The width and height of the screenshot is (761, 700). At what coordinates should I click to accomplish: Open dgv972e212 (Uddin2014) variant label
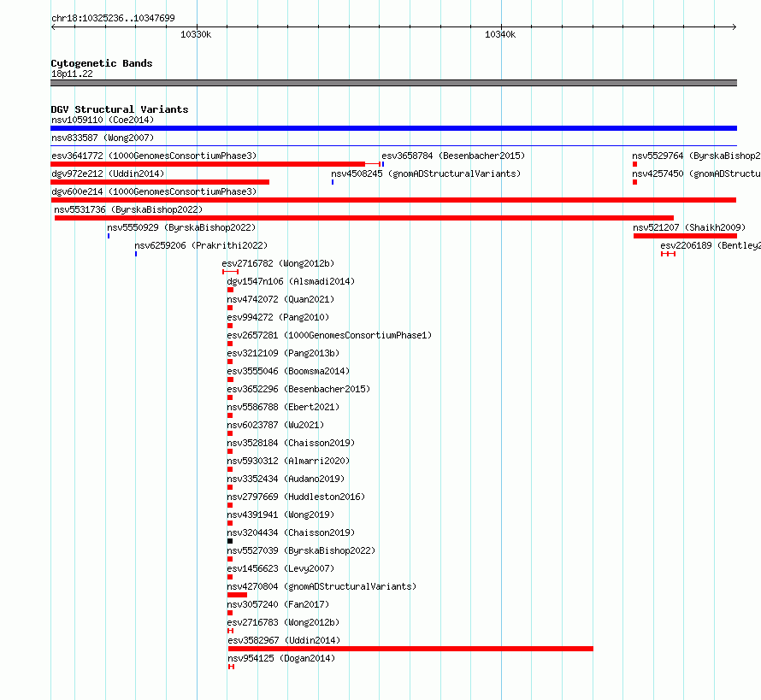108,174
